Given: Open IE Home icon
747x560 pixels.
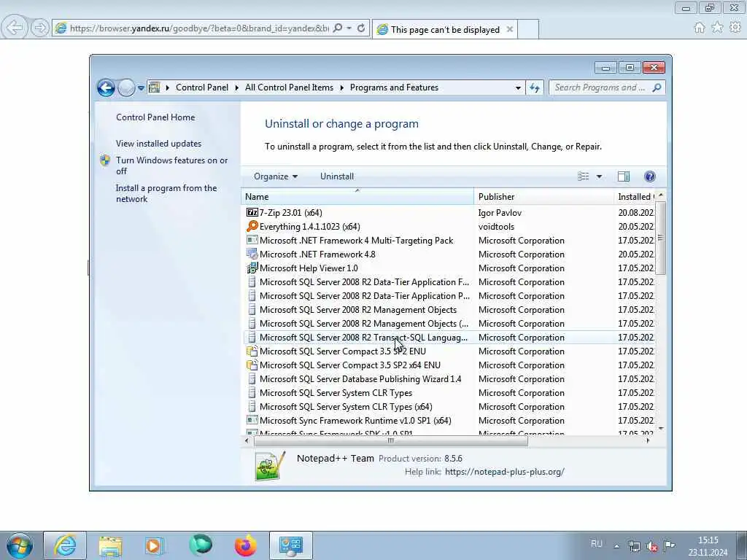Looking at the screenshot, I should [699, 28].
